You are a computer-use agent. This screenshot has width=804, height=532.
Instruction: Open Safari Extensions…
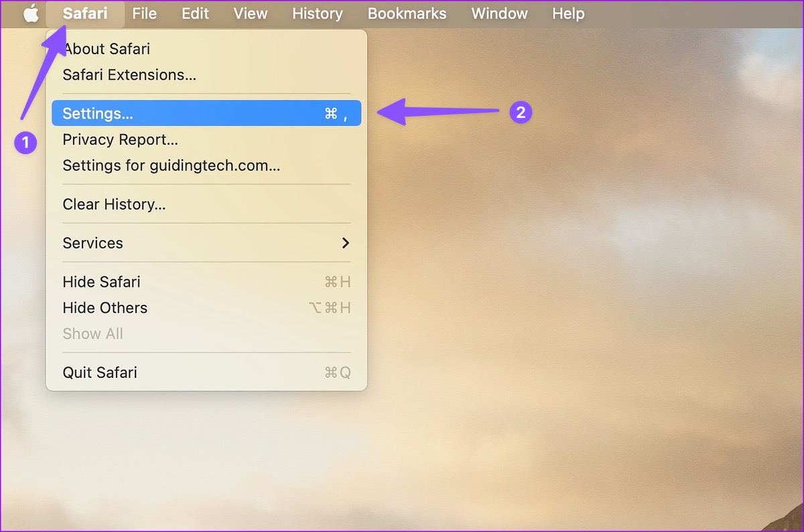pos(129,75)
